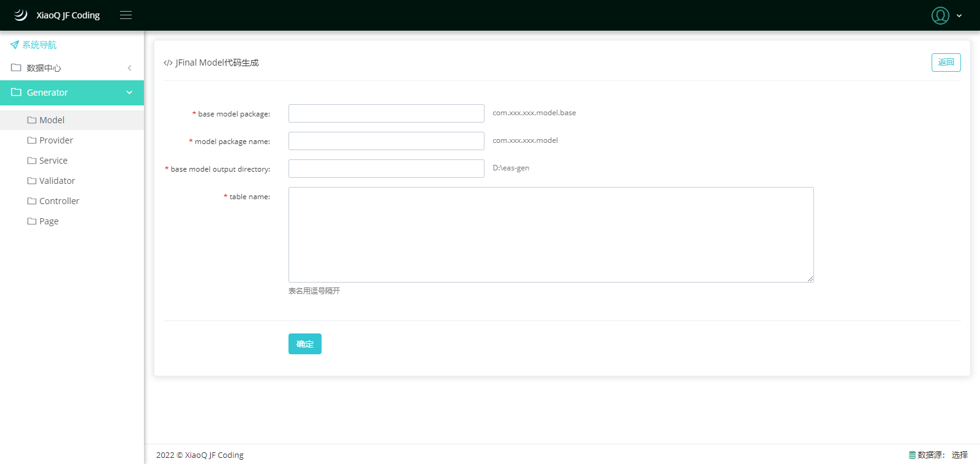Open the Validator submenu item

[72, 181]
